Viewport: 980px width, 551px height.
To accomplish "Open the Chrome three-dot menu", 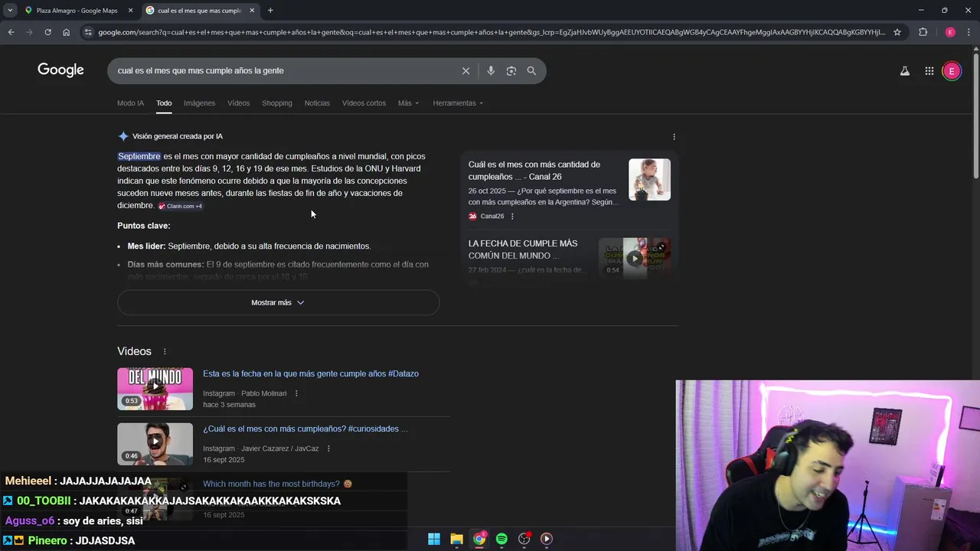I will tap(969, 32).
